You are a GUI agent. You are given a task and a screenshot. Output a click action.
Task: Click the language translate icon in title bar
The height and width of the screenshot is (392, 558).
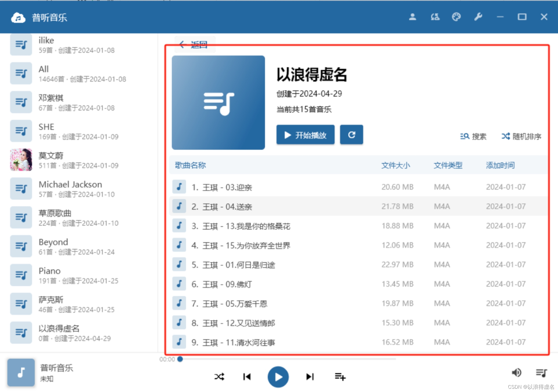435,17
